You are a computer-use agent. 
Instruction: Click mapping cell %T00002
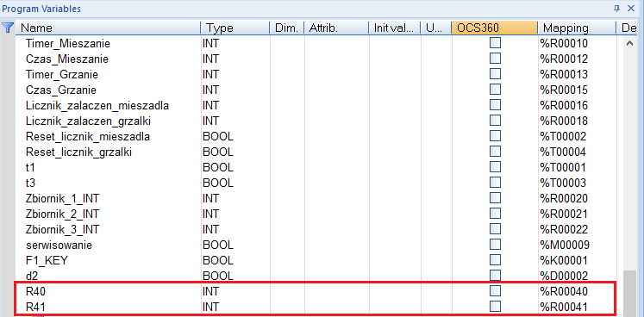coord(563,136)
